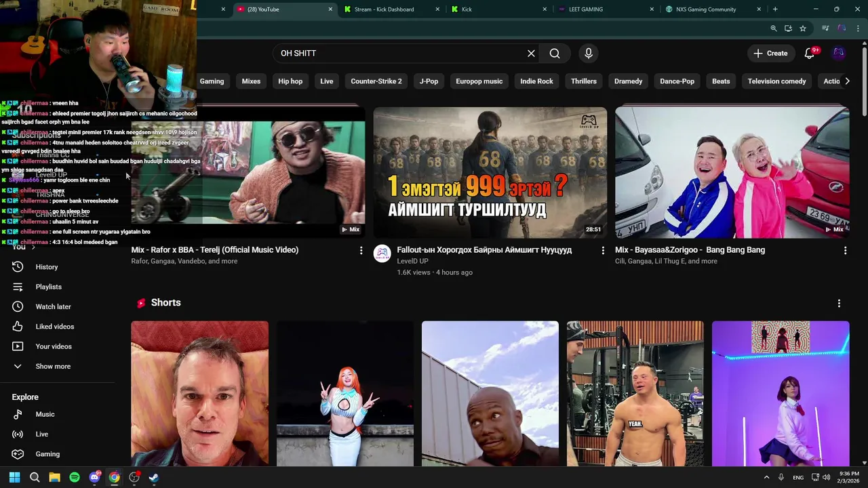This screenshot has width=868, height=488.
Task: Filter by the Live chip
Action: [327, 81]
